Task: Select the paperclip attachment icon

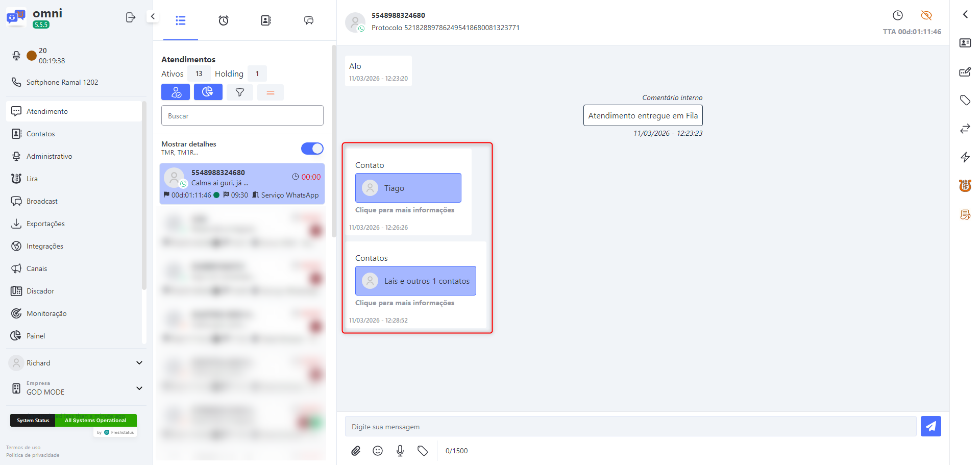Action: pyautogui.click(x=356, y=451)
